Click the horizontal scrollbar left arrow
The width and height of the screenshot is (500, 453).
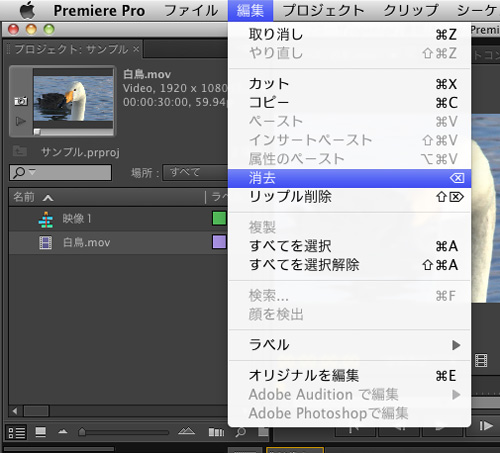(x=15, y=411)
